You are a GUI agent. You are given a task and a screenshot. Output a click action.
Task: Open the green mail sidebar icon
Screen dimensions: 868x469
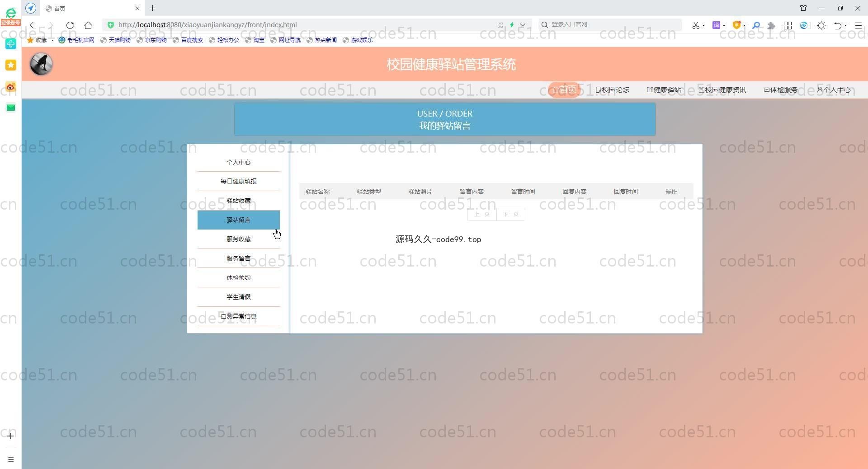click(11, 108)
